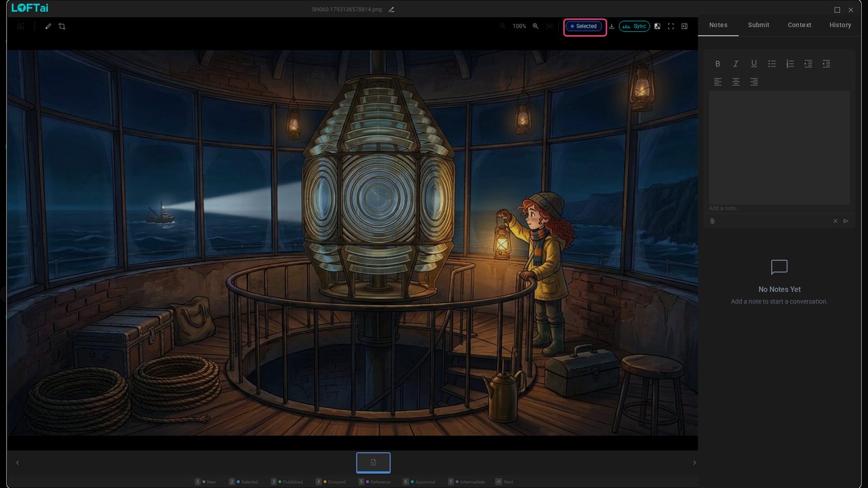This screenshot has width=868, height=488.
Task: Align note text left
Action: (x=717, y=82)
